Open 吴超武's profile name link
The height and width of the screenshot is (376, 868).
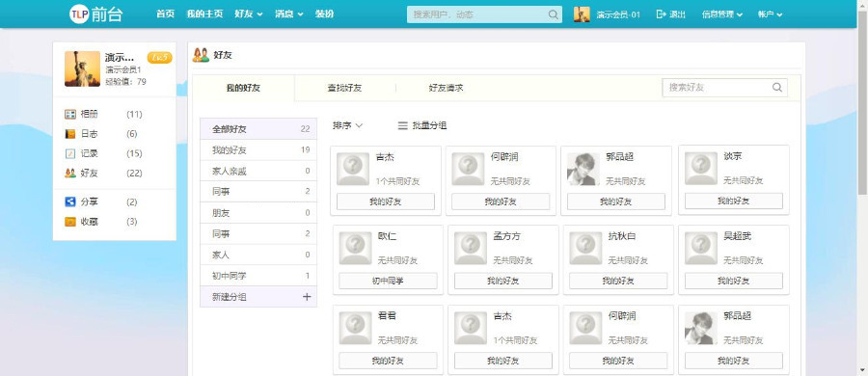click(x=737, y=236)
